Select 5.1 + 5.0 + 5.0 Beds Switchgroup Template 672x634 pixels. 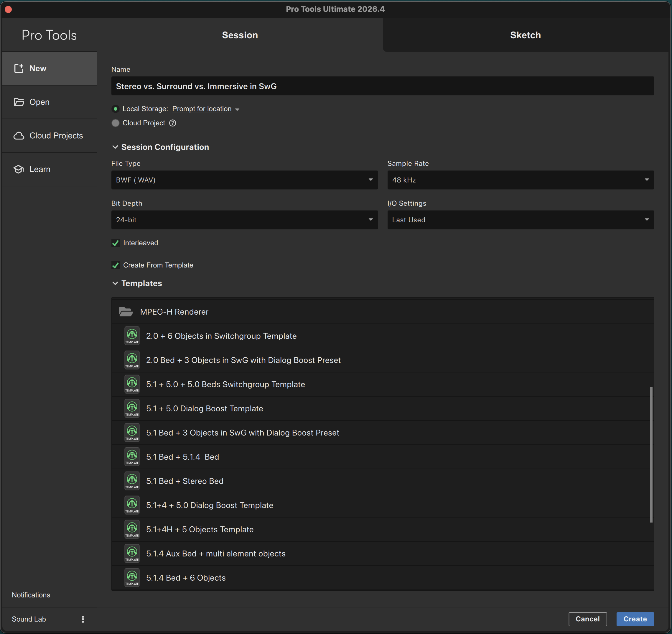point(383,384)
